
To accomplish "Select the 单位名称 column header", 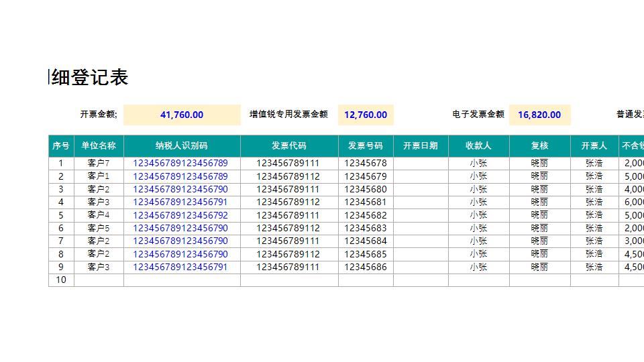I will (x=99, y=146).
